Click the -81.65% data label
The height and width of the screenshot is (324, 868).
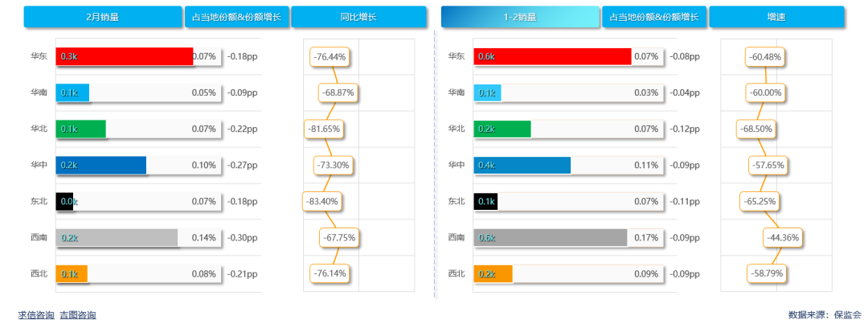point(325,129)
